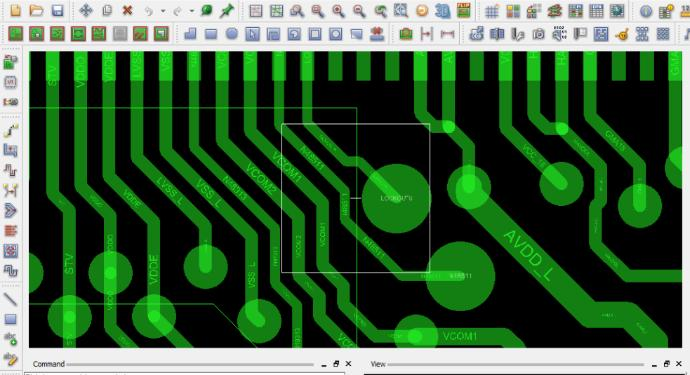Click the green sphere icon
The image size is (690, 375).
click(x=206, y=10)
